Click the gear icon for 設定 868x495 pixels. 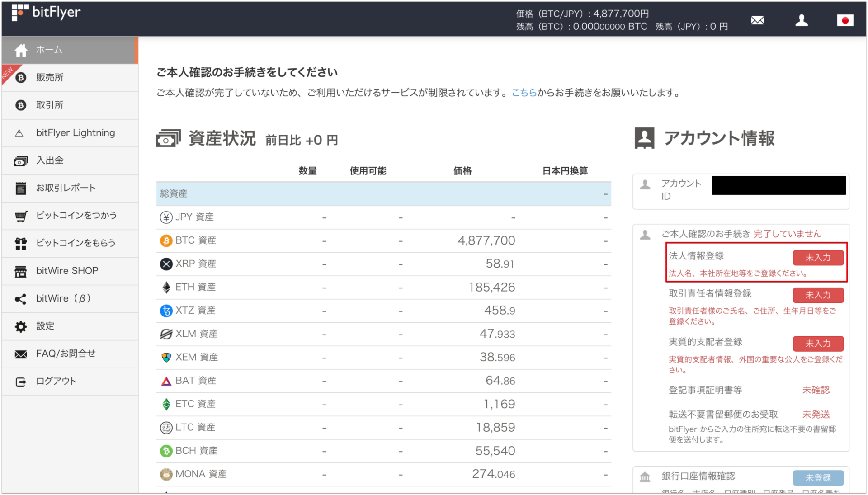tap(21, 326)
